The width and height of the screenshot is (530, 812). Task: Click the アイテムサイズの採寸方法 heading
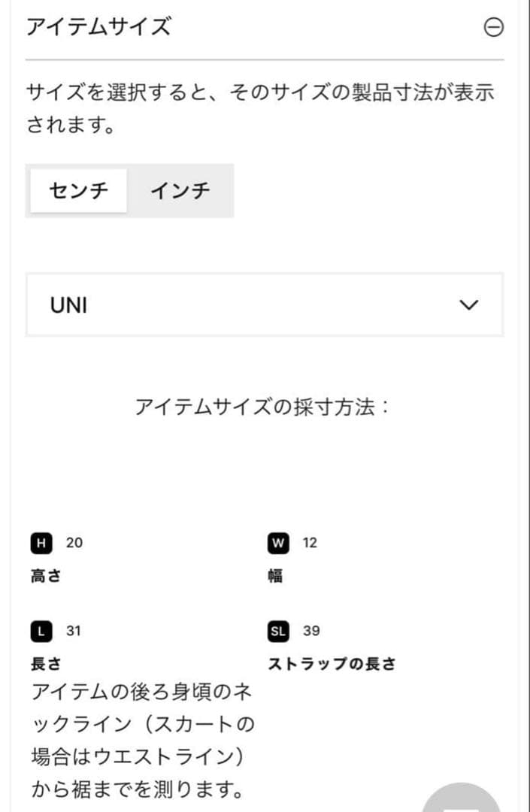click(262, 407)
